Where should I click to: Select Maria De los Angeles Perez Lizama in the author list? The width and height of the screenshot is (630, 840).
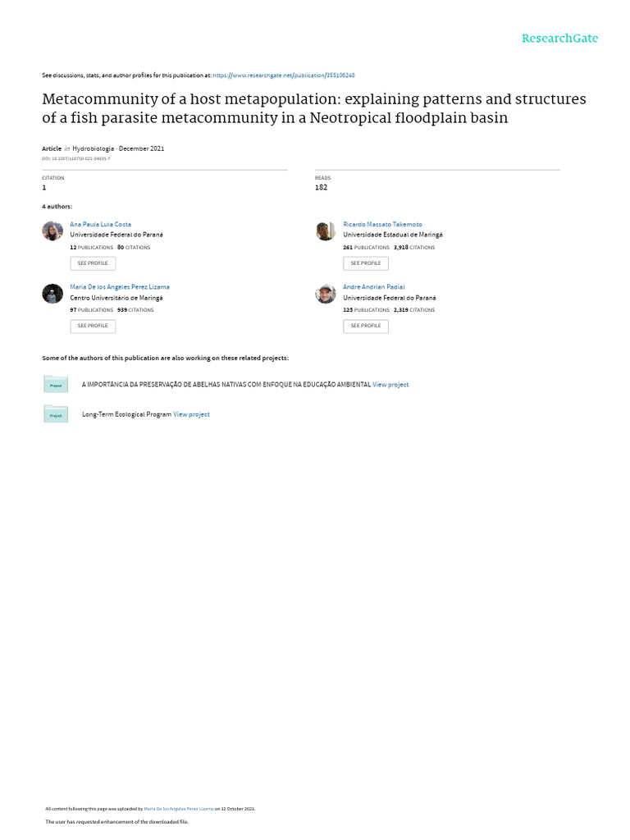tap(120, 287)
